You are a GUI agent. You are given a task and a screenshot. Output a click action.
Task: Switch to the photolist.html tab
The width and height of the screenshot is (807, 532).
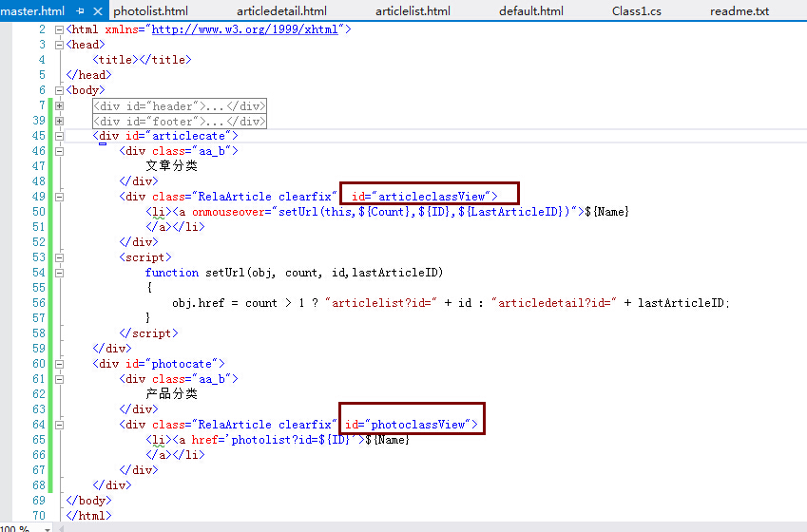[x=150, y=10]
